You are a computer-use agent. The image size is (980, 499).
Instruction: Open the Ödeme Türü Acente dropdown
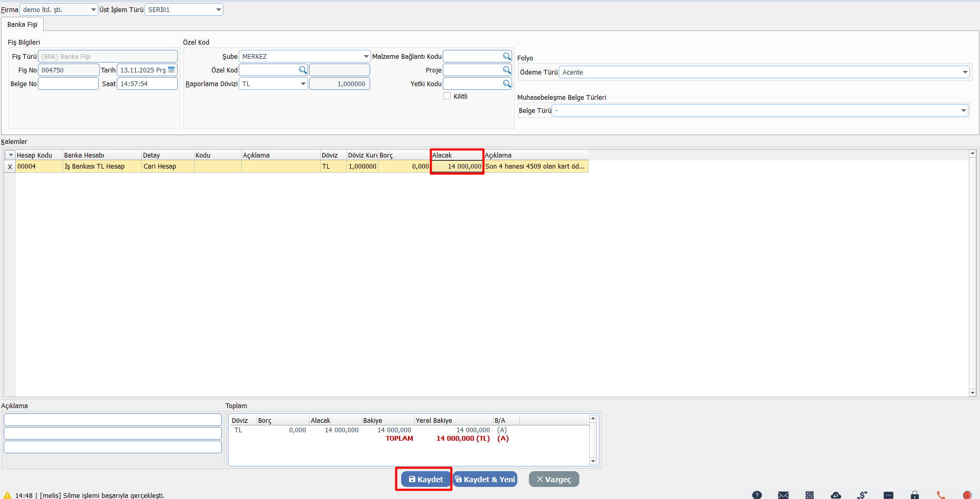(965, 72)
